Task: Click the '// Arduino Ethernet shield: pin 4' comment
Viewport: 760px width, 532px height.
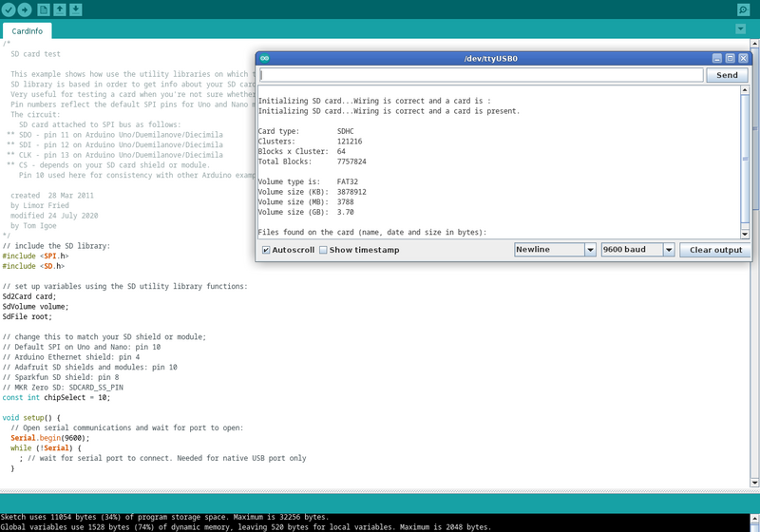Action: pyautogui.click(x=70, y=357)
